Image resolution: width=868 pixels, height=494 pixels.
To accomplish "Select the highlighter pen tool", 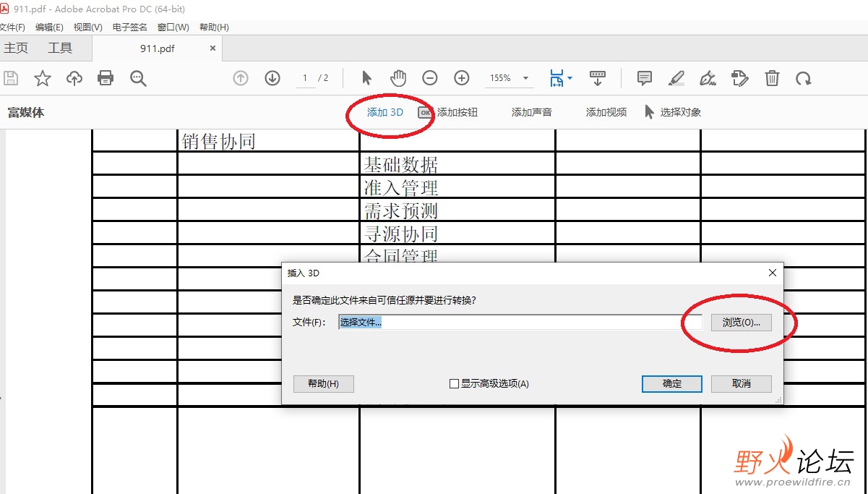I will tap(676, 78).
